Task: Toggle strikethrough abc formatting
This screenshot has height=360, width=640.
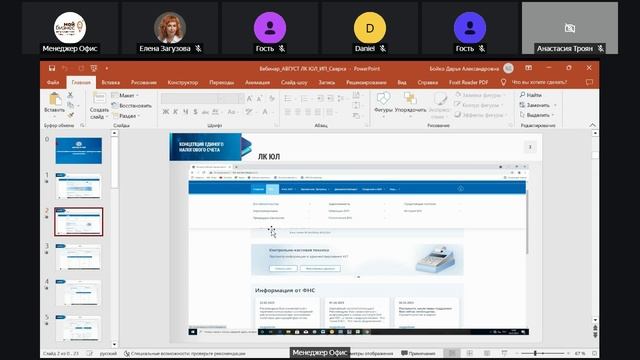Action: [x=205, y=111]
